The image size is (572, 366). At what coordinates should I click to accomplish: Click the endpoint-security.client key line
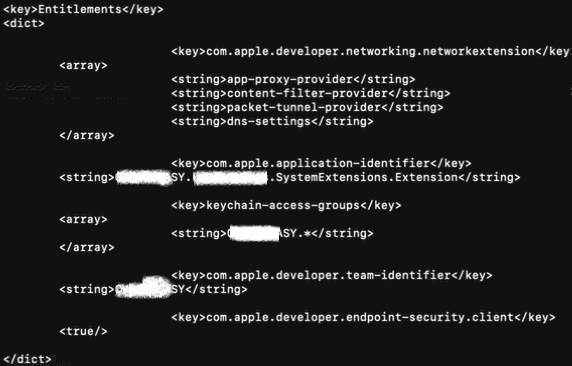point(363,317)
